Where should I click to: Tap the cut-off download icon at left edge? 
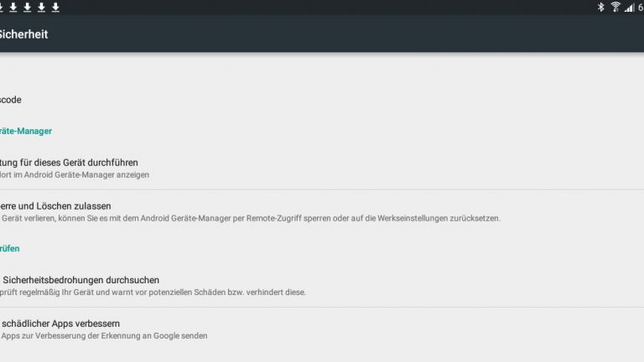[2, 8]
